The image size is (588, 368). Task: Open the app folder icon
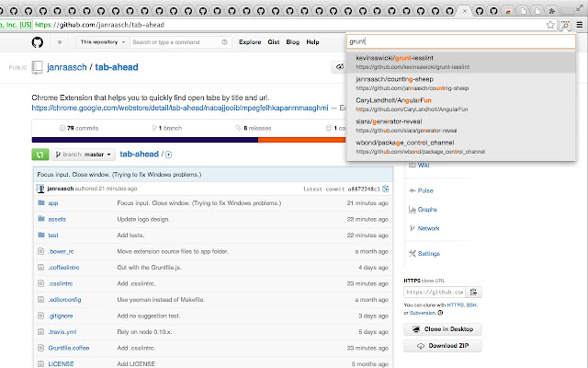pyautogui.click(x=41, y=202)
